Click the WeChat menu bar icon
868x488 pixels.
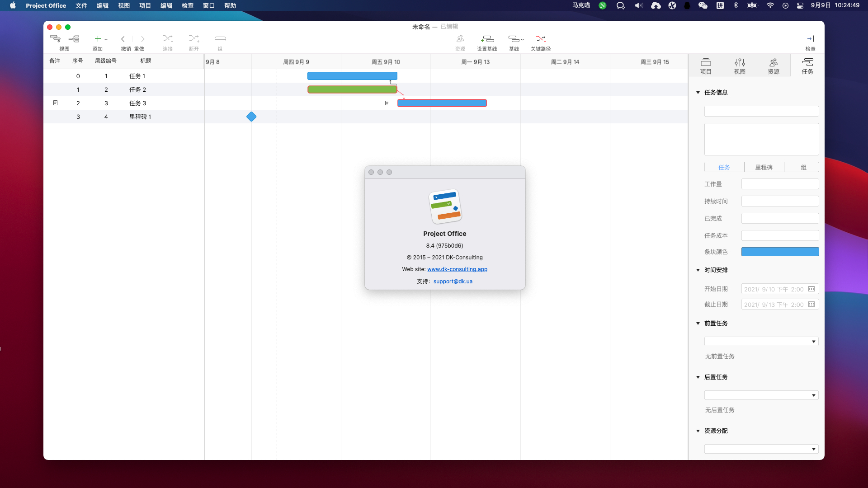tap(703, 5)
